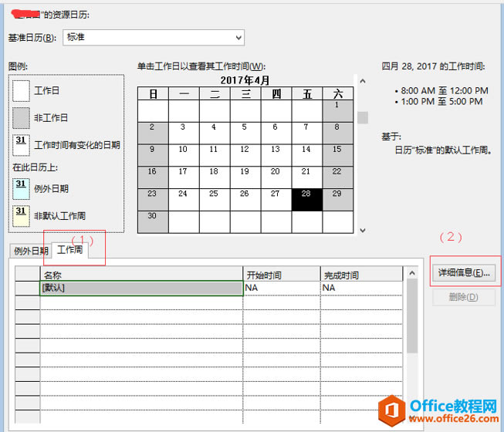This screenshot has width=504, height=432.
Task: Select April 27 in the calendar
Action: [276, 200]
